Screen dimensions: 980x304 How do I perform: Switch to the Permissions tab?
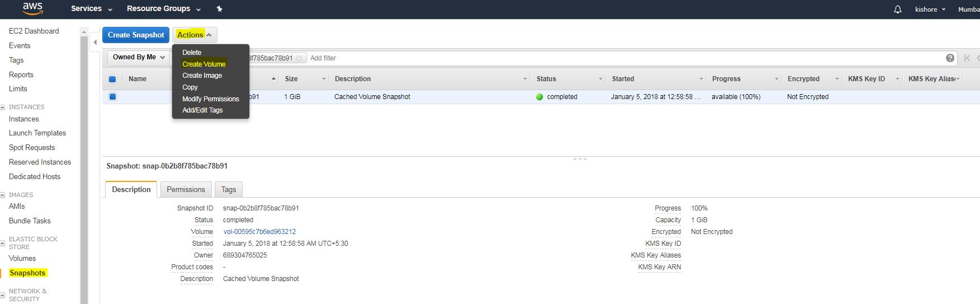click(186, 189)
